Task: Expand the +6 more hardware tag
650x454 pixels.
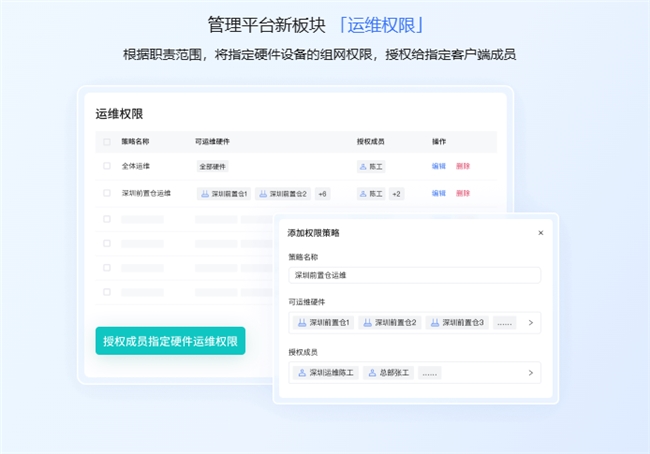Action: coord(322,194)
